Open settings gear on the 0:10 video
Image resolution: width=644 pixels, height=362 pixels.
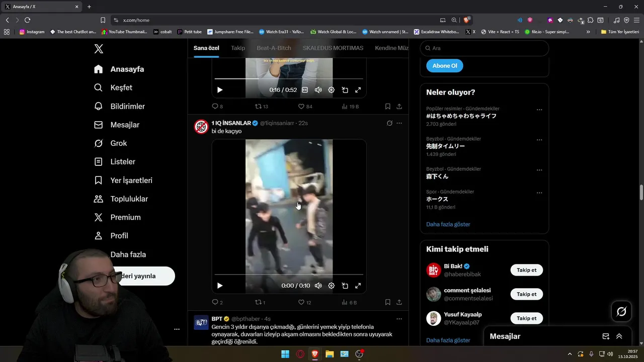332,286
